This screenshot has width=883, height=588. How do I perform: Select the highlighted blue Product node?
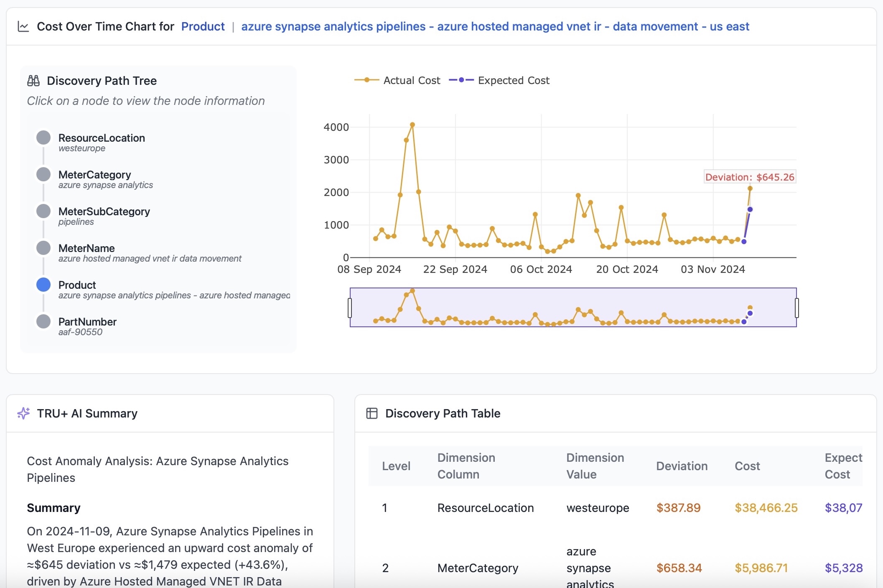43,285
